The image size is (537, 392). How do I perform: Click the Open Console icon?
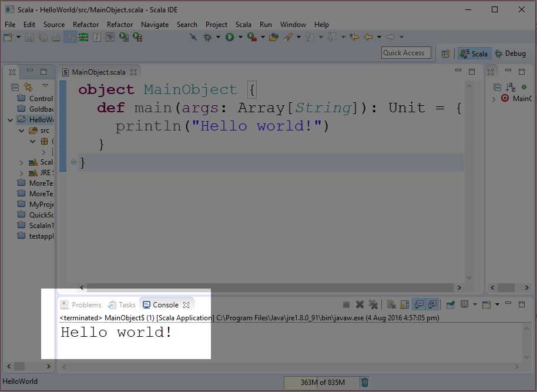pos(486,304)
